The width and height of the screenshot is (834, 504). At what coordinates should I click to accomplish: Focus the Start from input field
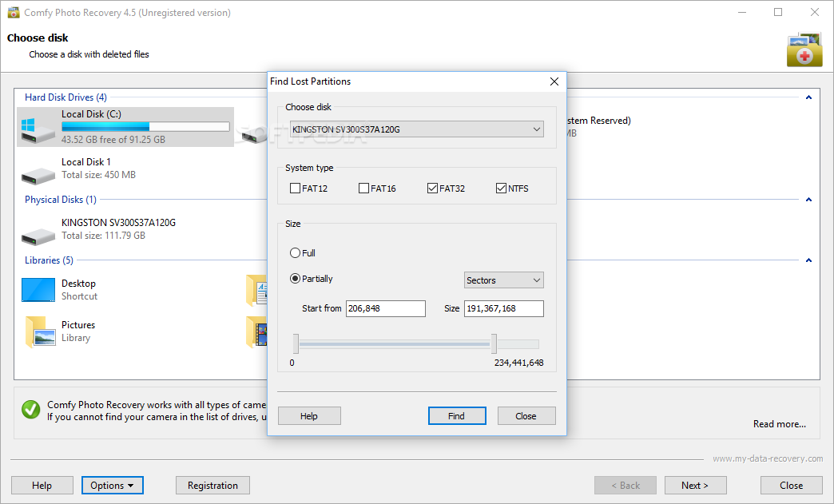coord(386,308)
